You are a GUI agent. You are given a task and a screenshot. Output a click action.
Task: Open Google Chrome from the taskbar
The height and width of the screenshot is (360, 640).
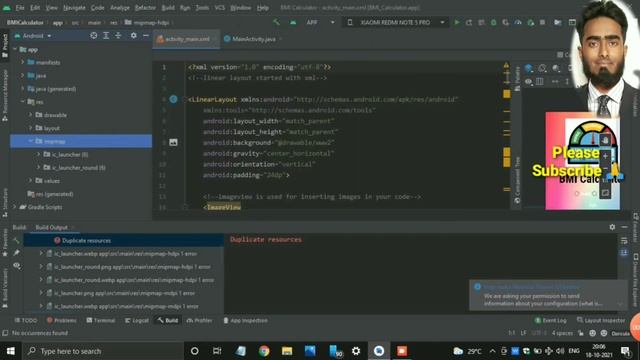point(264,351)
